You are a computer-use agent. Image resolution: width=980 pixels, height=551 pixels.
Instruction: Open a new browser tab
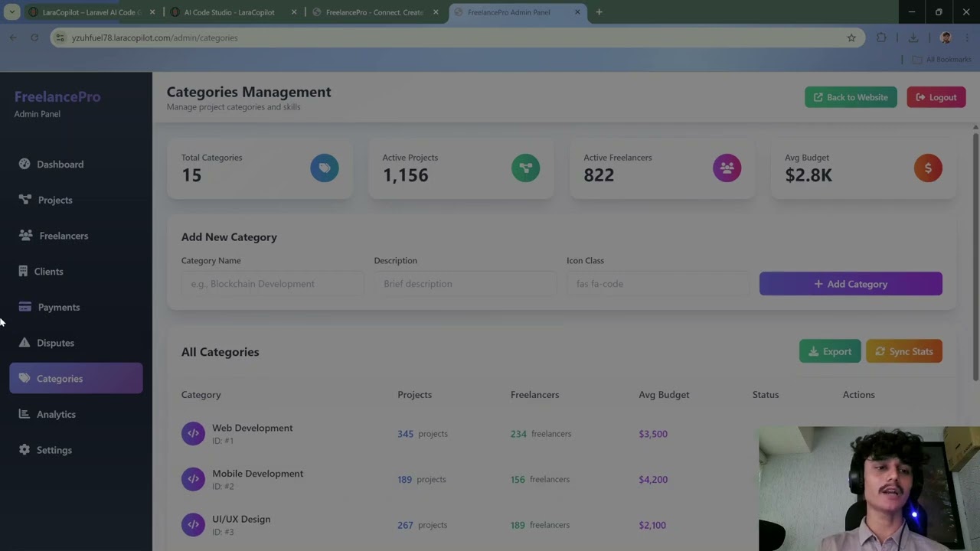[x=599, y=12]
